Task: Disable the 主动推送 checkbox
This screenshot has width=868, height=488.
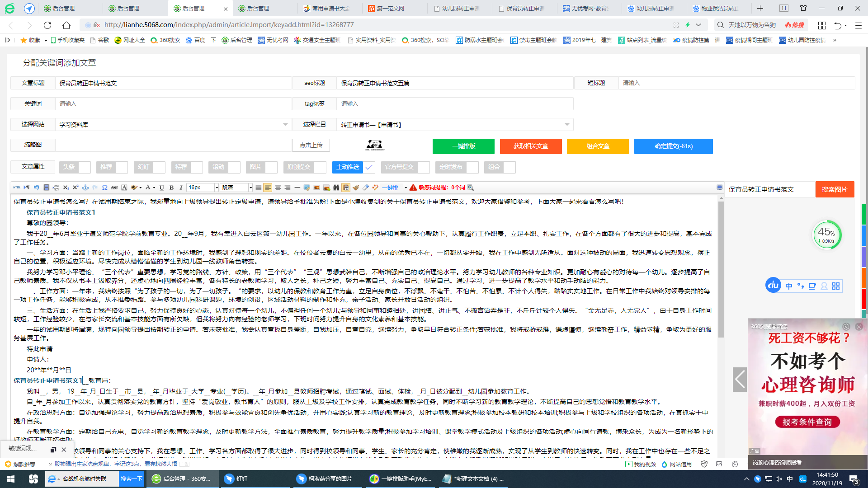Action: click(x=369, y=167)
